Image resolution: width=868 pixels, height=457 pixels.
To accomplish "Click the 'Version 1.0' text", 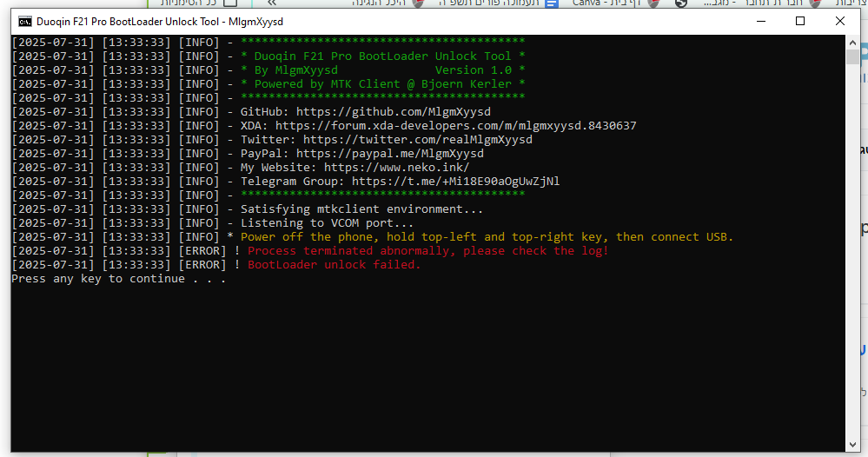I will coord(474,70).
